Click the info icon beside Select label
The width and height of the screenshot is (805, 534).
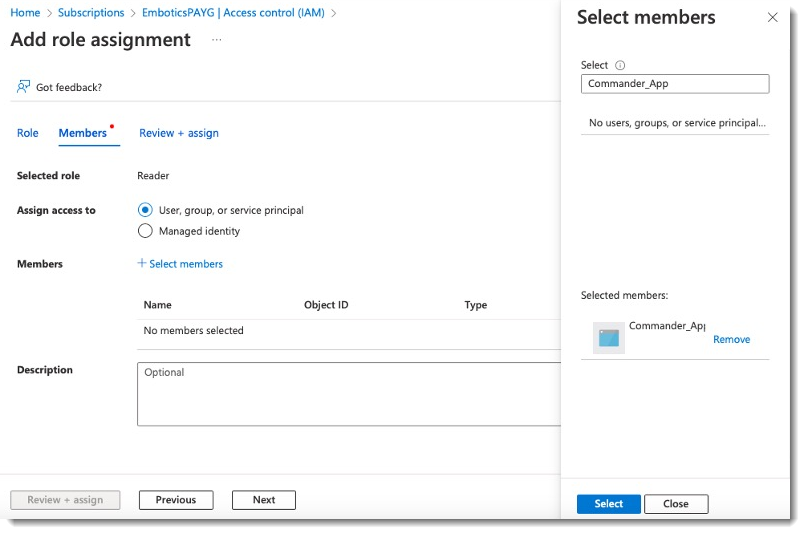620,65
